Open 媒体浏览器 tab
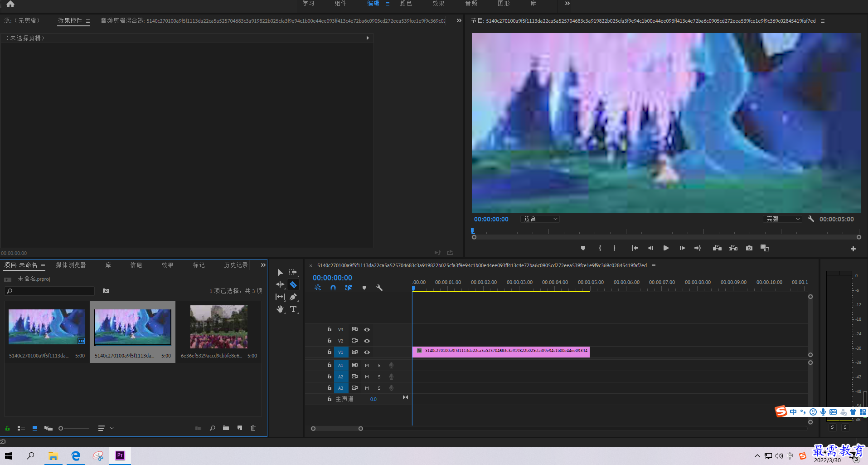Viewport: 868px width, 465px height. (x=71, y=265)
